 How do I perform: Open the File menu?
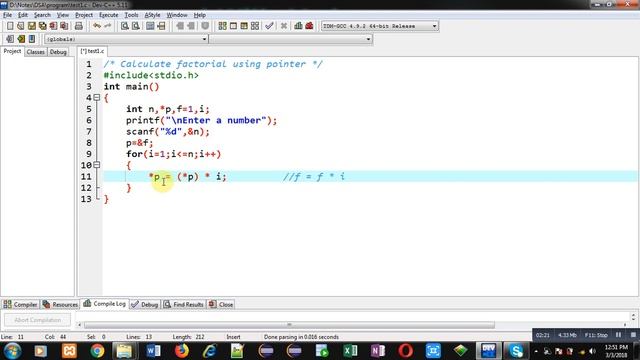click(7, 15)
